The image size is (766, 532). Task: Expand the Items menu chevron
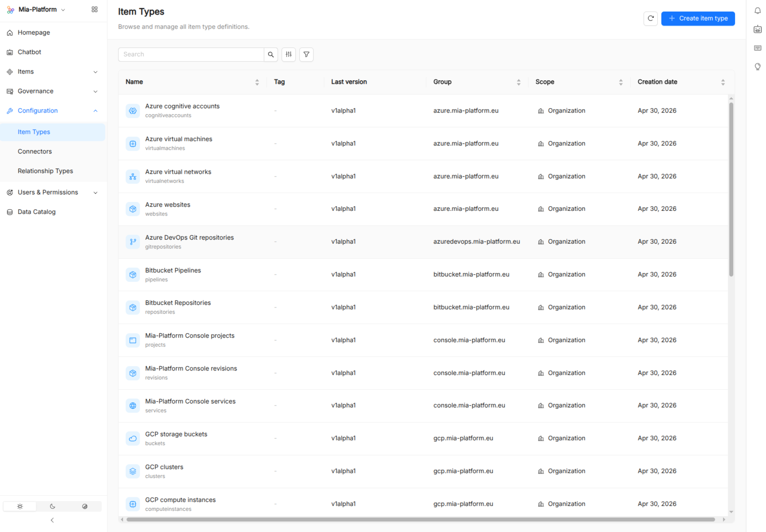[x=95, y=72]
